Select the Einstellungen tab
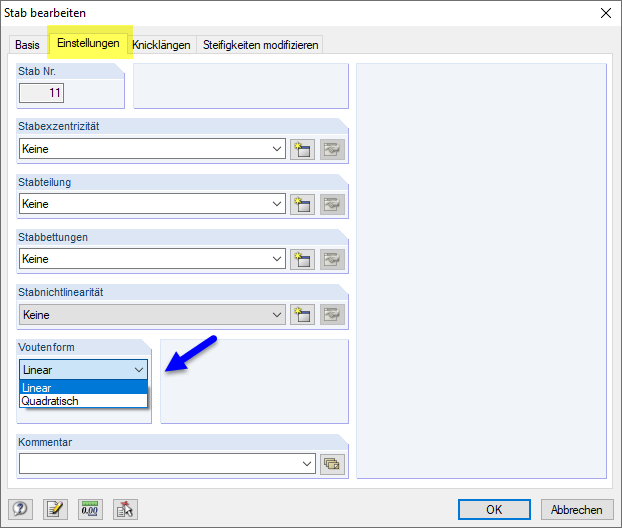622x528 pixels. coord(88,43)
